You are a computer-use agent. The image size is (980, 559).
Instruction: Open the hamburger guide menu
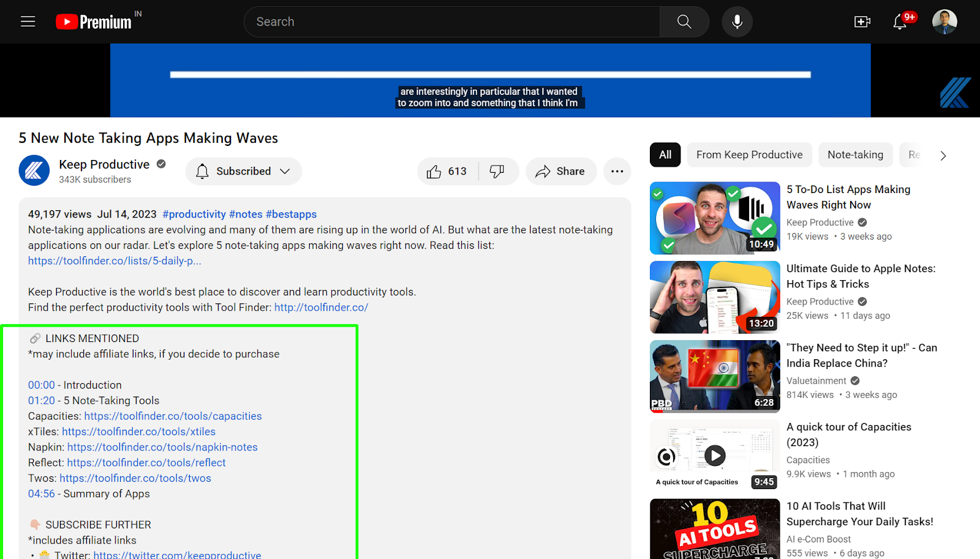pos(28,22)
